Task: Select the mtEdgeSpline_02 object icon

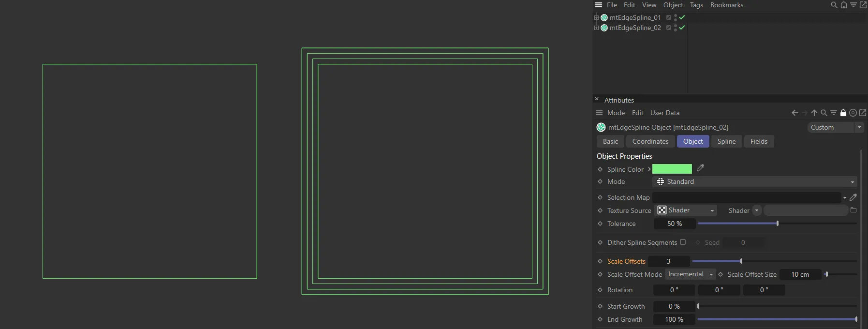Action: 604,28
